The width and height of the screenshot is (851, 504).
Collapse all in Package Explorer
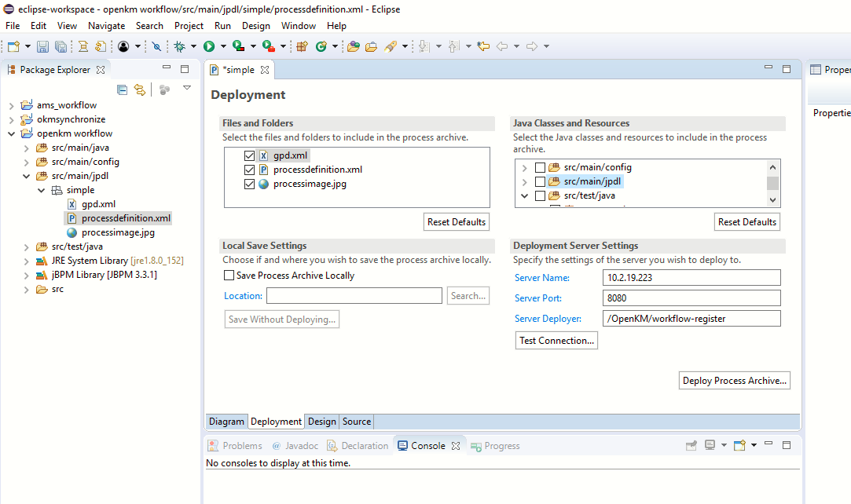pos(122,89)
